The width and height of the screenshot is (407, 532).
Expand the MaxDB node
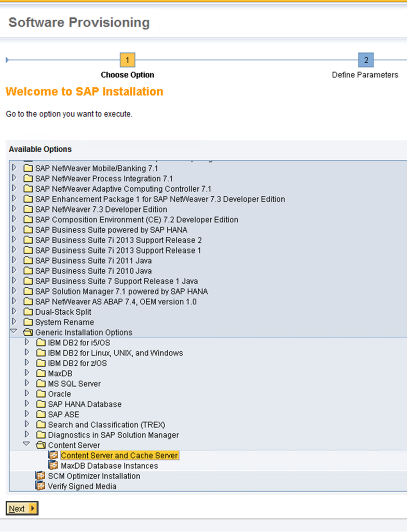click(x=27, y=373)
